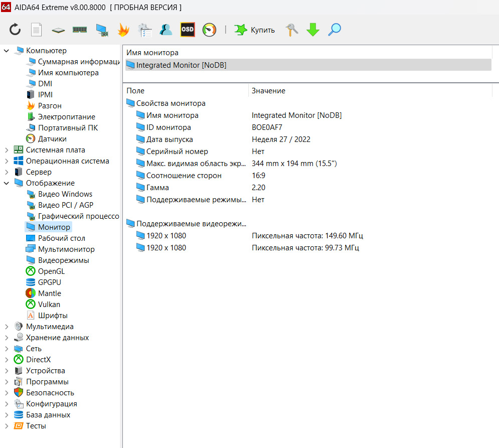Viewport: 499px width, 448px height.
Task: Expand the Системная плата node
Action: (x=7, y=150)
